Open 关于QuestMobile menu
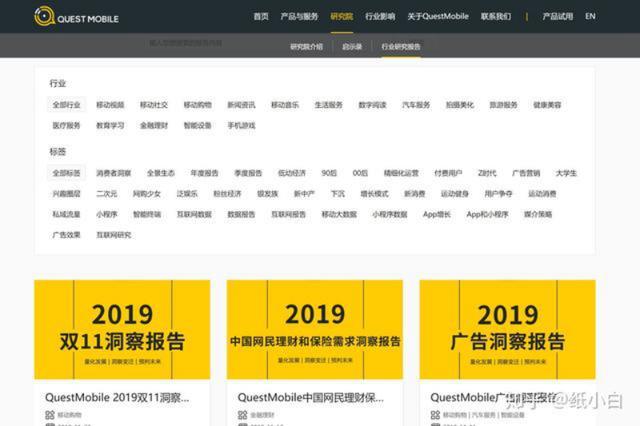 pos(438,16)
